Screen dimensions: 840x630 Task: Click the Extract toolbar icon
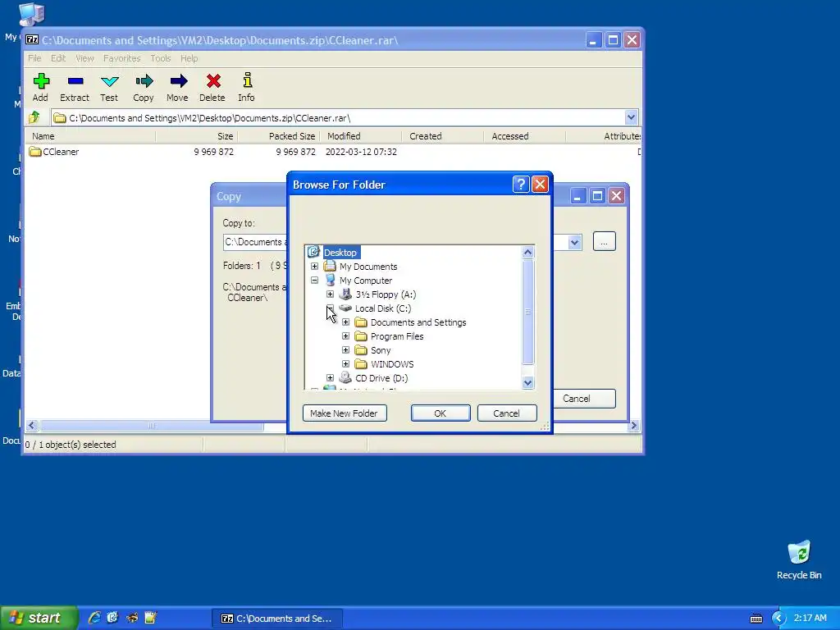[75, 81]
